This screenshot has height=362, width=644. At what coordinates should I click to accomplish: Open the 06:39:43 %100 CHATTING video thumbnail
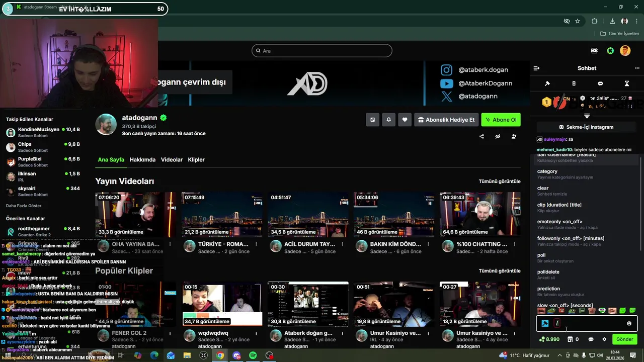480,214
